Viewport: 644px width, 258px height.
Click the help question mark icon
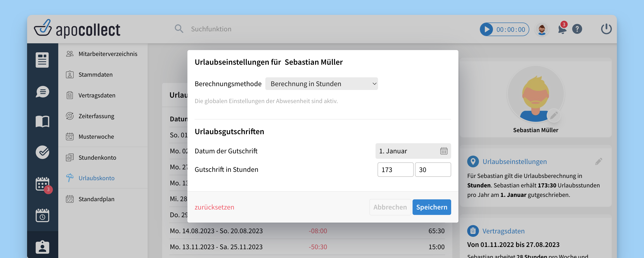(577, 29)
